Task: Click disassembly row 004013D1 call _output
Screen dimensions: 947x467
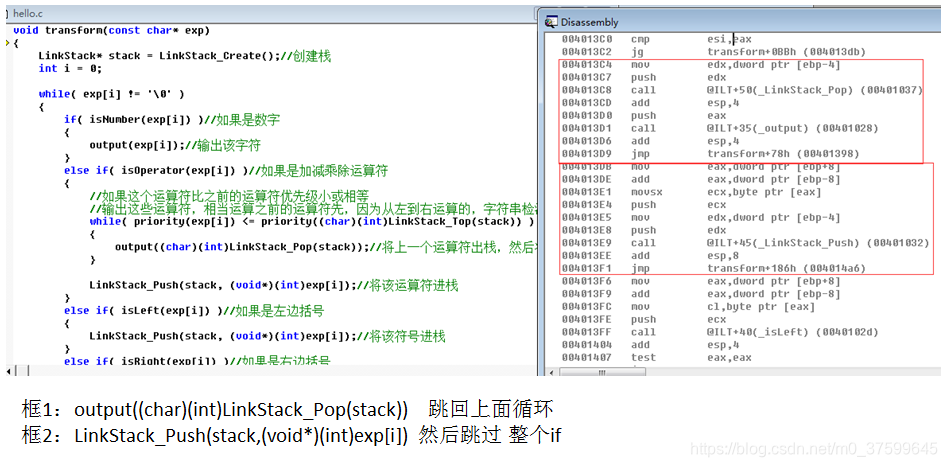Action: (x=719, y=128)
